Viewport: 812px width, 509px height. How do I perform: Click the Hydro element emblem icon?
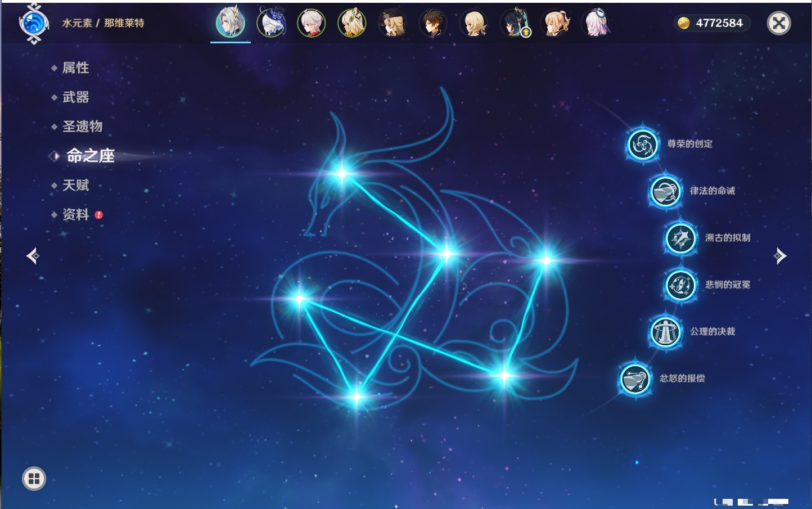(34, 24)
